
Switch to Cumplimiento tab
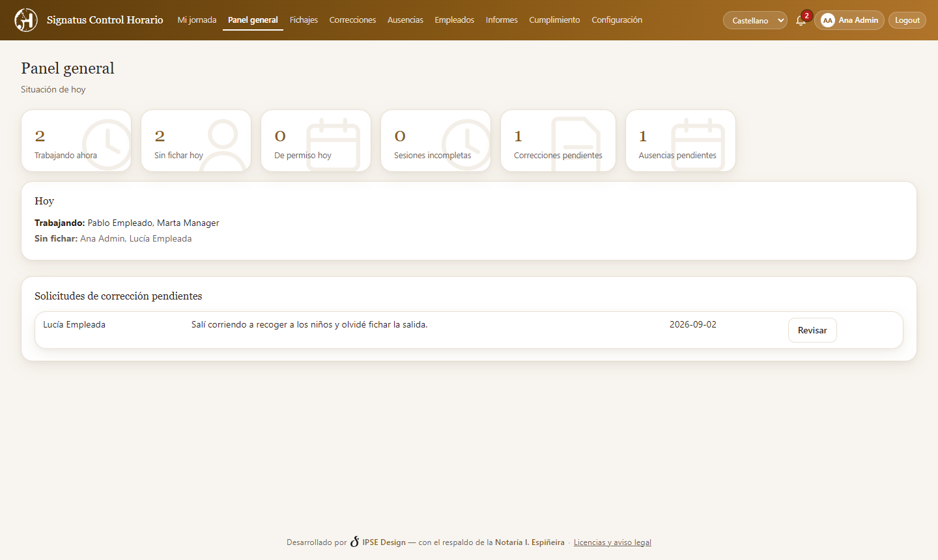tap(554, 20)
